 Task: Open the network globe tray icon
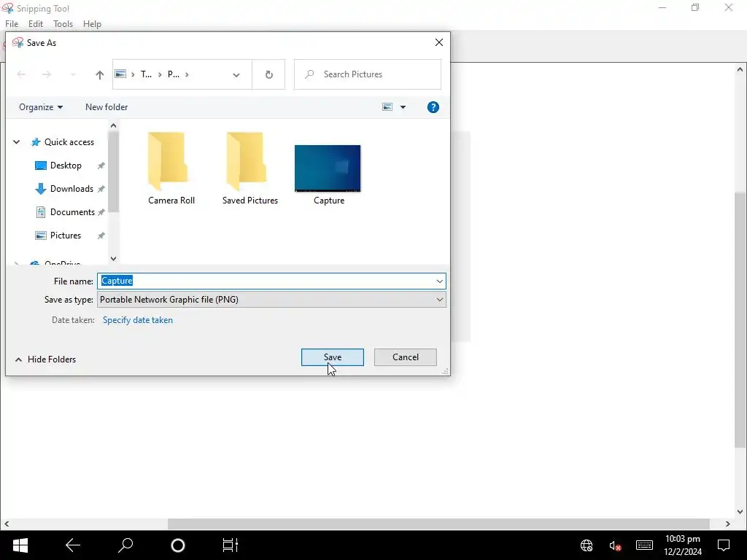pyautogui.click(x=587, y=545)
